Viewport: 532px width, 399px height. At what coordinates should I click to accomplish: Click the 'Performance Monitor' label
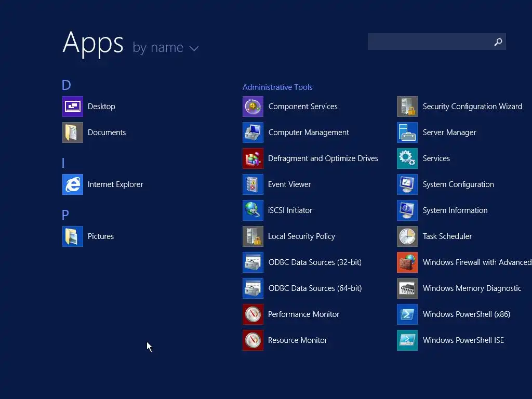click(303, 314)
